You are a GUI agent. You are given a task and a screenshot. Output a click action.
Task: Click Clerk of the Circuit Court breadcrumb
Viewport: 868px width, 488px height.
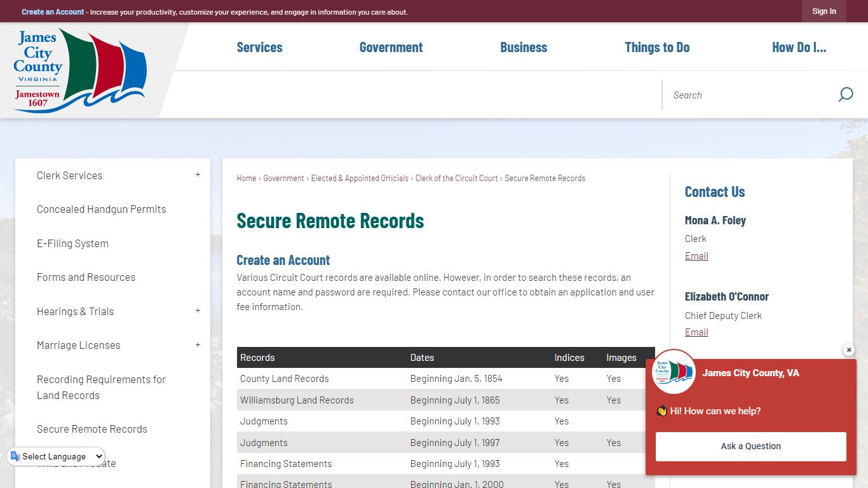tap(456, 178)
